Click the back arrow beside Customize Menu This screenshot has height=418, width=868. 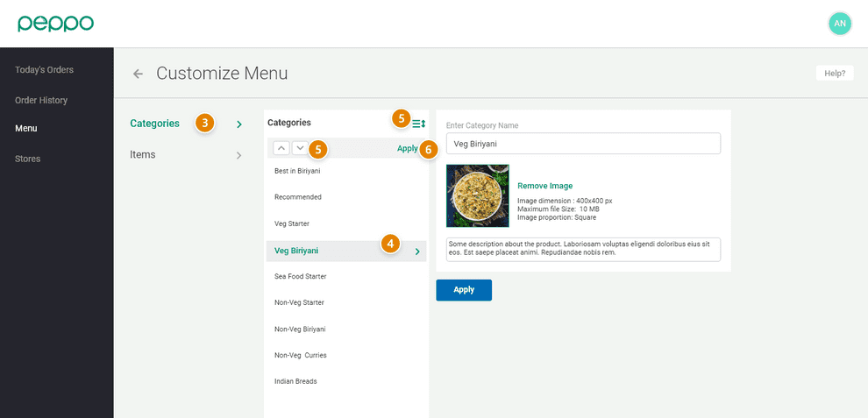(138, 74)
